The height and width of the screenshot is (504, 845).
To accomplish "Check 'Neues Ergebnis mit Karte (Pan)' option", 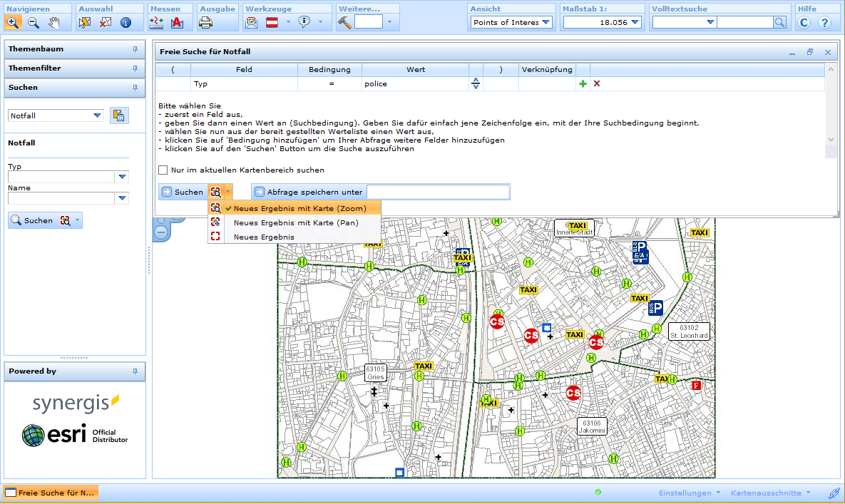I will 299,222.
